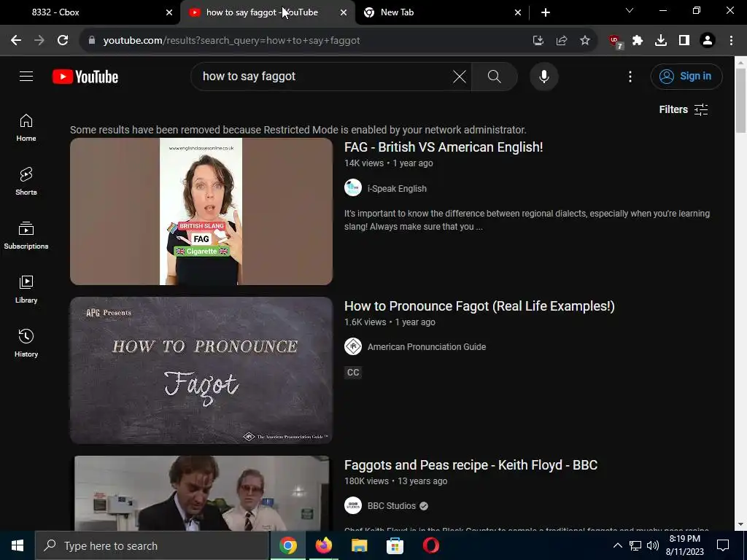The image size is (747, 560).
Task: Open Subscriptions from the sidebar
Action: point(26,236)
